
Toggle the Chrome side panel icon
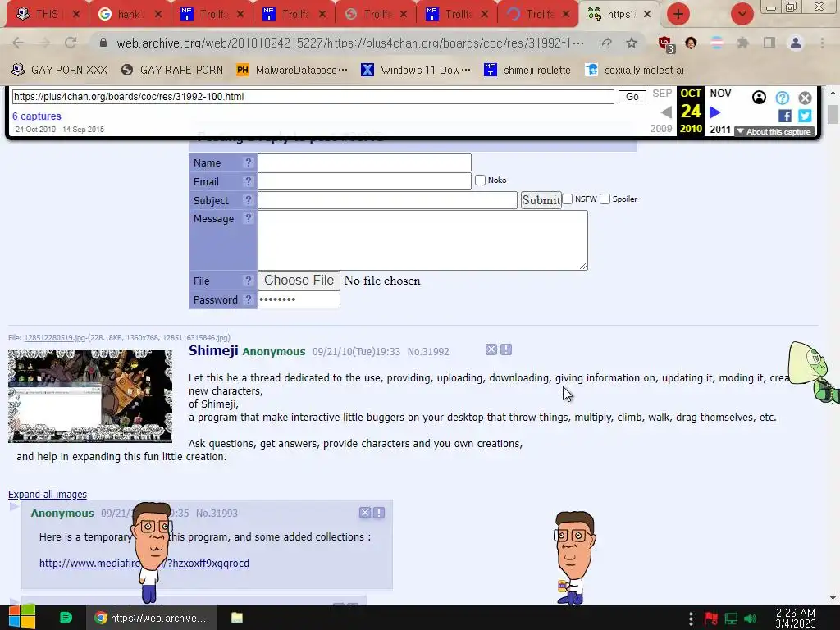click(x=769, y=43)
